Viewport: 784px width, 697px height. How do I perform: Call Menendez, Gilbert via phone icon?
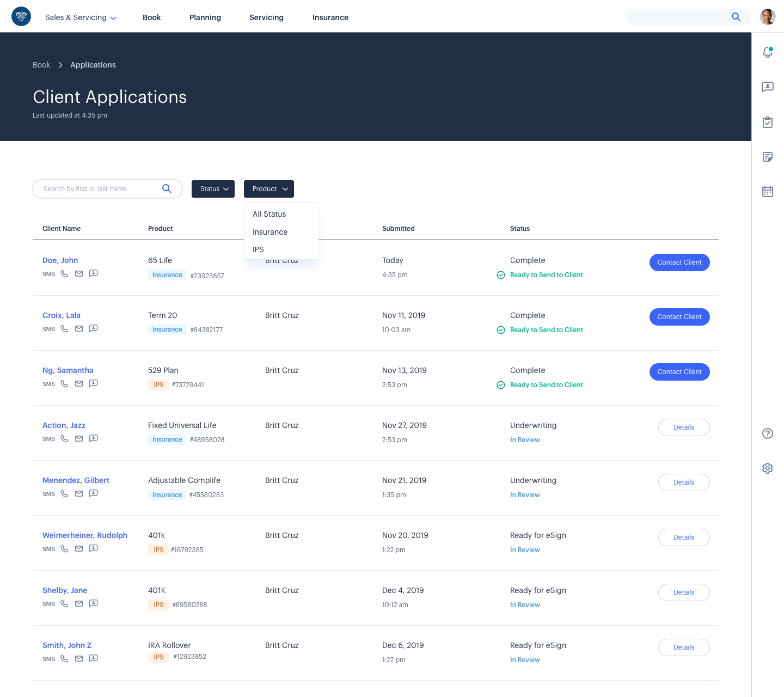click(64, 493)
